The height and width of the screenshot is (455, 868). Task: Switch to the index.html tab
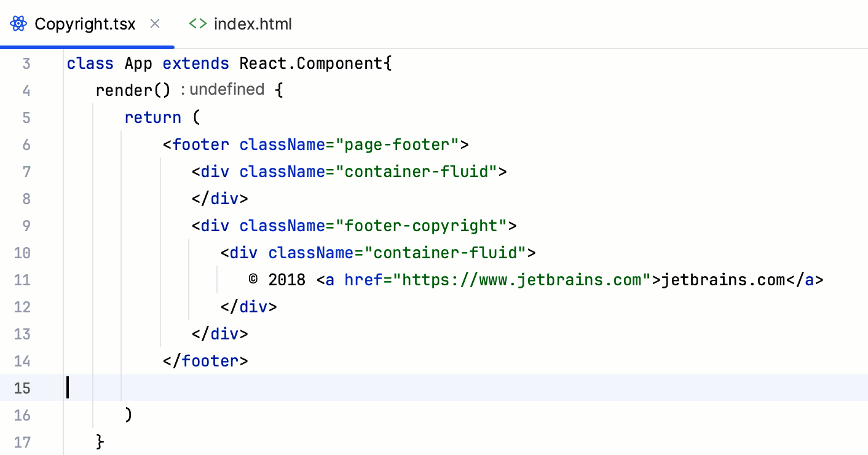(252, 23)
